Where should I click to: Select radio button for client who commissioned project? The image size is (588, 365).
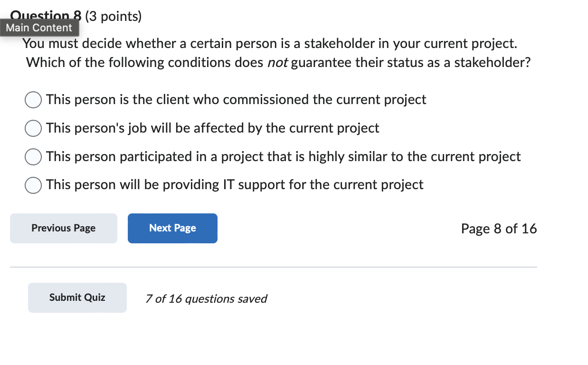coord(33,100)
